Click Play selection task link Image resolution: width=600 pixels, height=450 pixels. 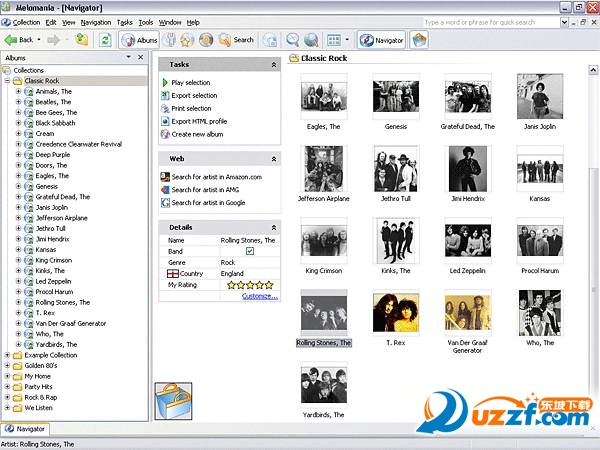(191, 82)
